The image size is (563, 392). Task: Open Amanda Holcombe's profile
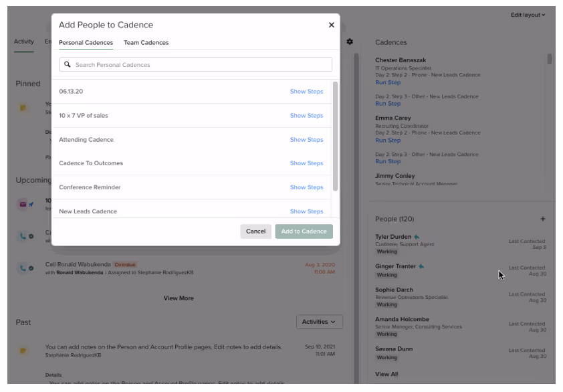tap(402, 319)
